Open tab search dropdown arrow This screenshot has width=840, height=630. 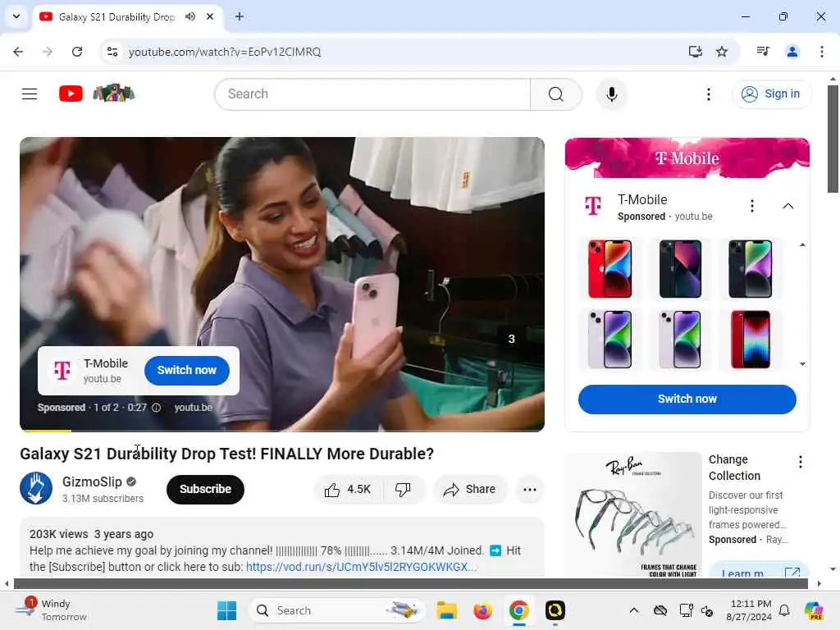pyautogui.click(x=16, y=16)
